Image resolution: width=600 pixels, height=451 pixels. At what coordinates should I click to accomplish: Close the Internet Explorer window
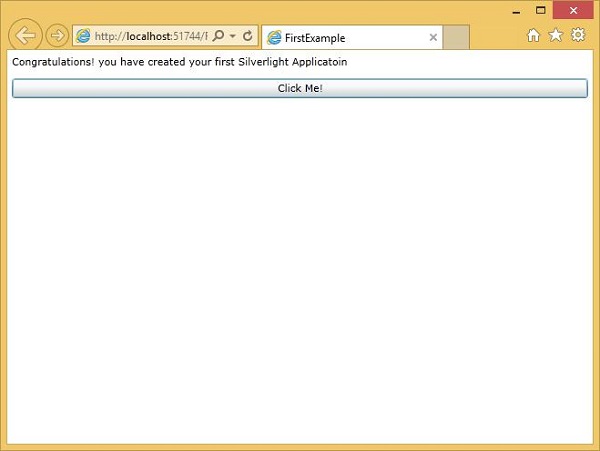575,10
